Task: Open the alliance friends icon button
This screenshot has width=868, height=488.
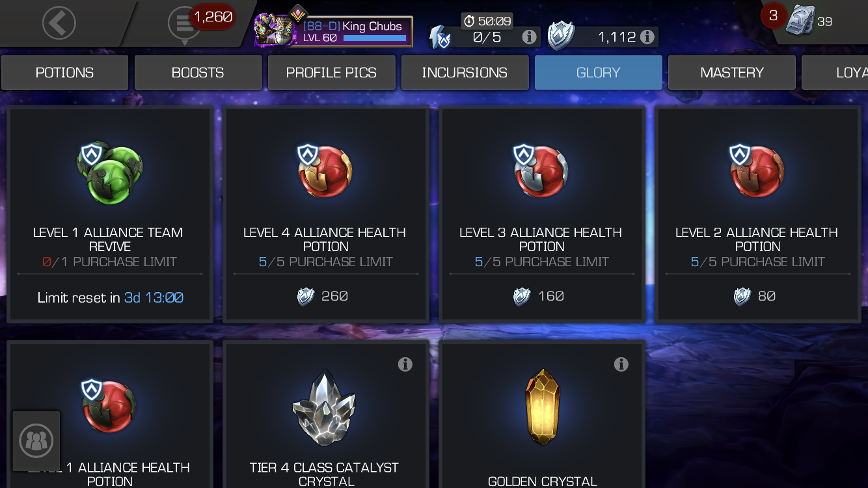Action: point(36,441)
